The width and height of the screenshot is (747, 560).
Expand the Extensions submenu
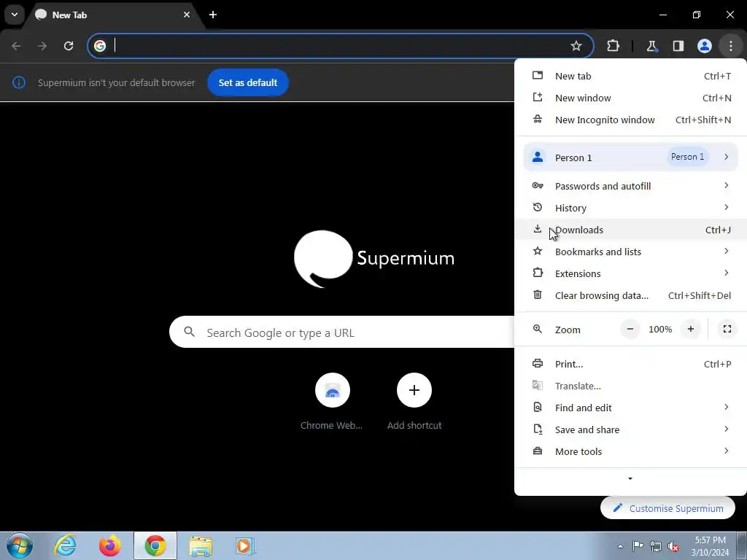(x=631, y=274)
